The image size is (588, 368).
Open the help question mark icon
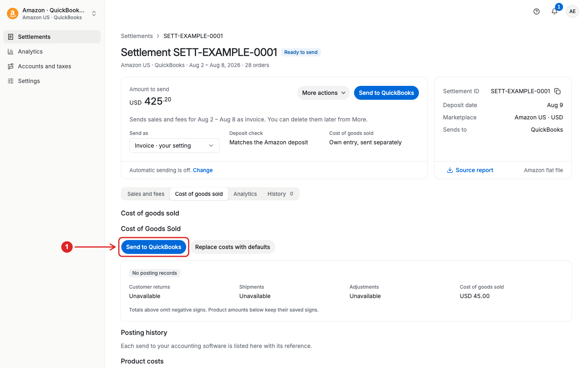click(537, 11)
